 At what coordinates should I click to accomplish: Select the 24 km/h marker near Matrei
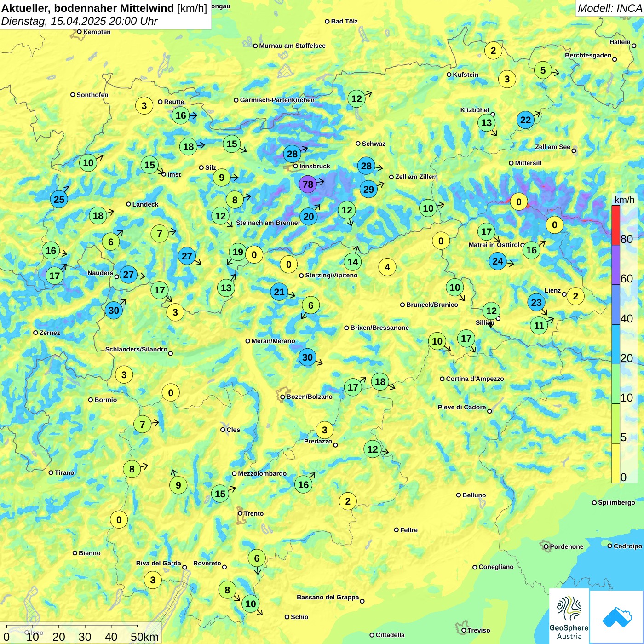(x=498, y=261)
